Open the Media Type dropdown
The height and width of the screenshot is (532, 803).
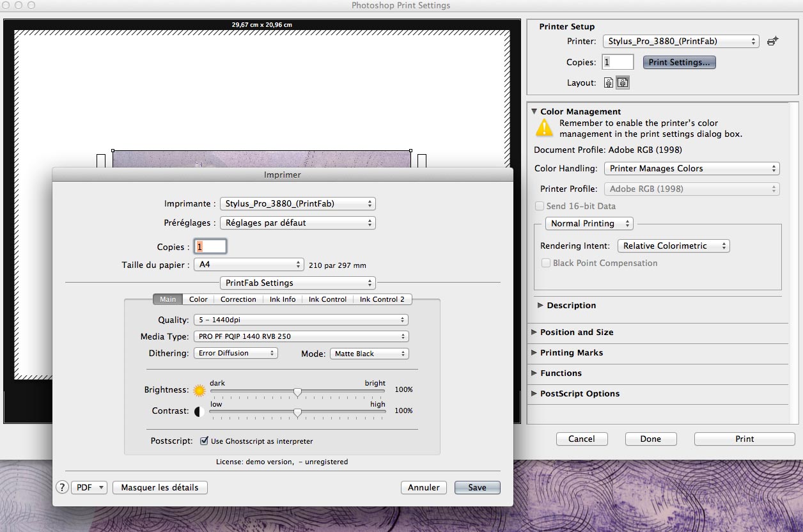coord(300,336)
